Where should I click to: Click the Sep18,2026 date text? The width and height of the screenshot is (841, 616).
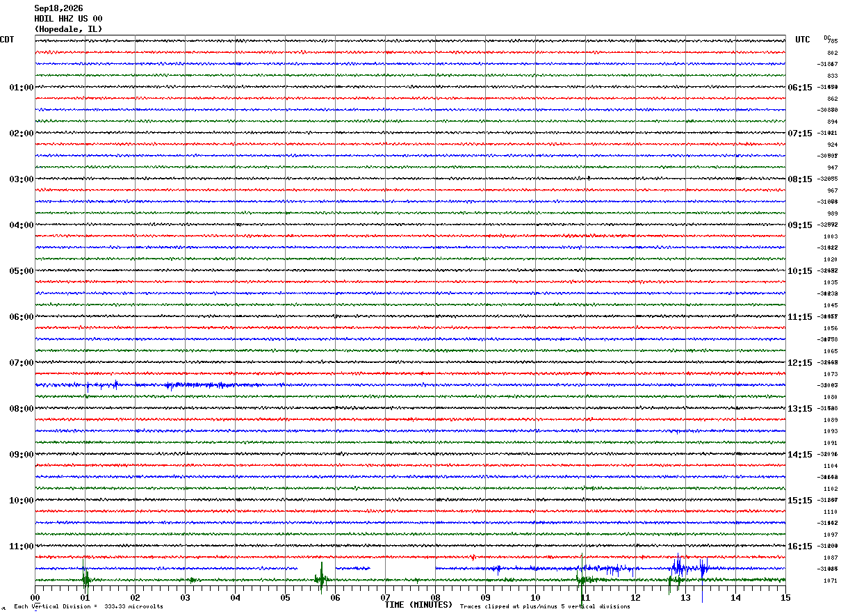(x=58, y=8)
